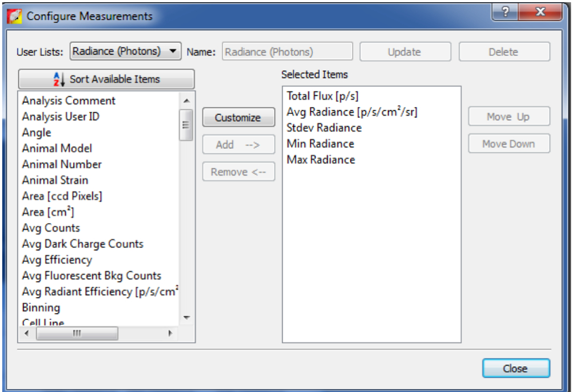Viewport: 572px width, 392px height.
Task: Select Stdev Radiance in Selected Items
Action: 324,128
